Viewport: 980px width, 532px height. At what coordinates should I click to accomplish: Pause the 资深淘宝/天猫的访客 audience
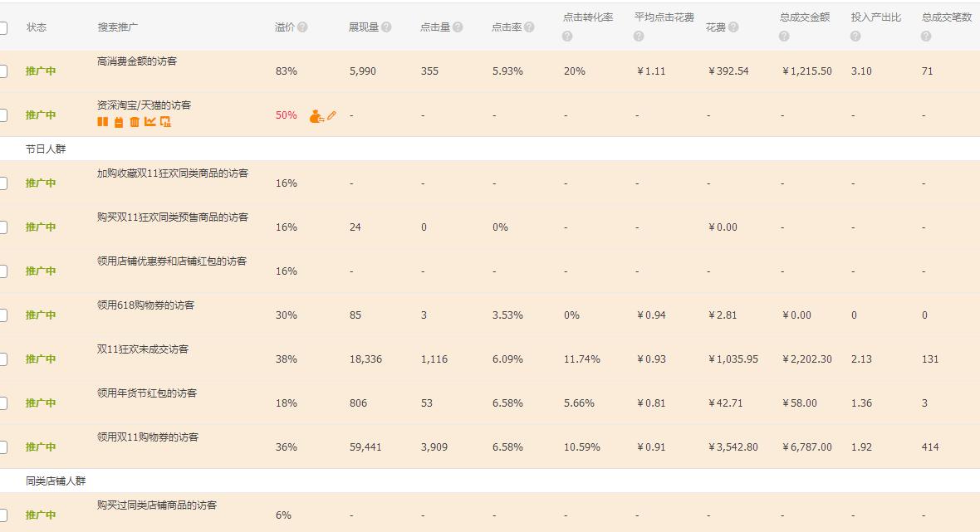103,121
